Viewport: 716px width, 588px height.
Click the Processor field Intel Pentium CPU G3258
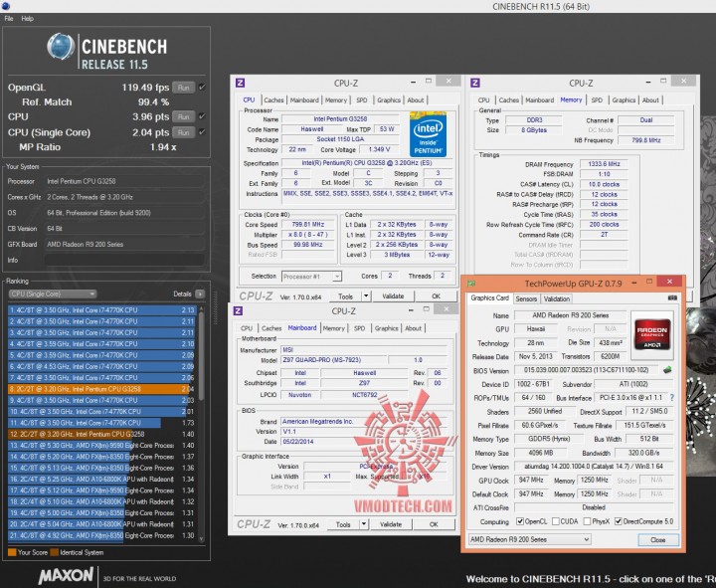[124, 181]
